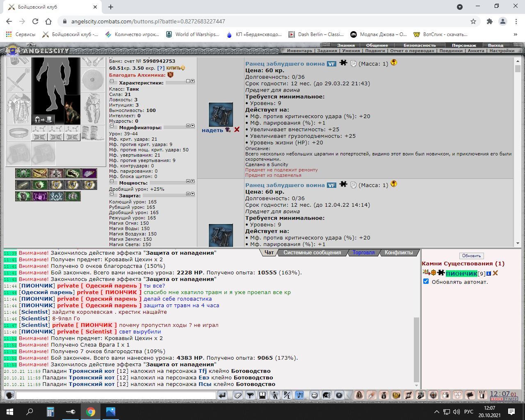Switch to the Конфликты chat tab
This screenshot has height=420, width=525.
tap(399, 253)
